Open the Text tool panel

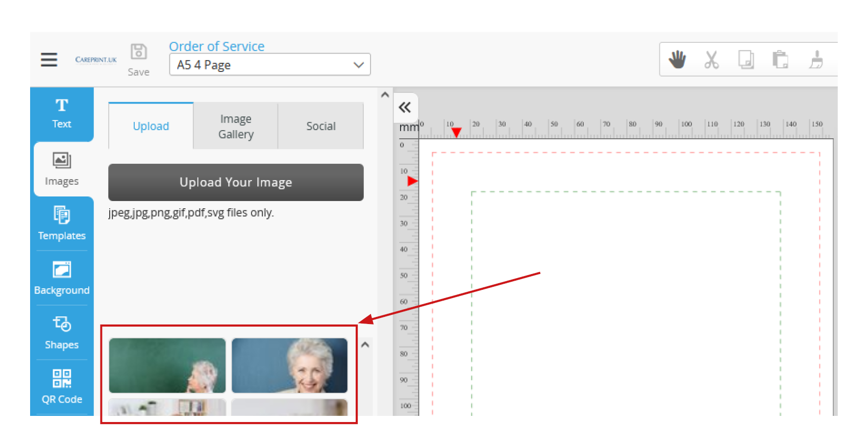pyautogui.click(x=62, y=113)
